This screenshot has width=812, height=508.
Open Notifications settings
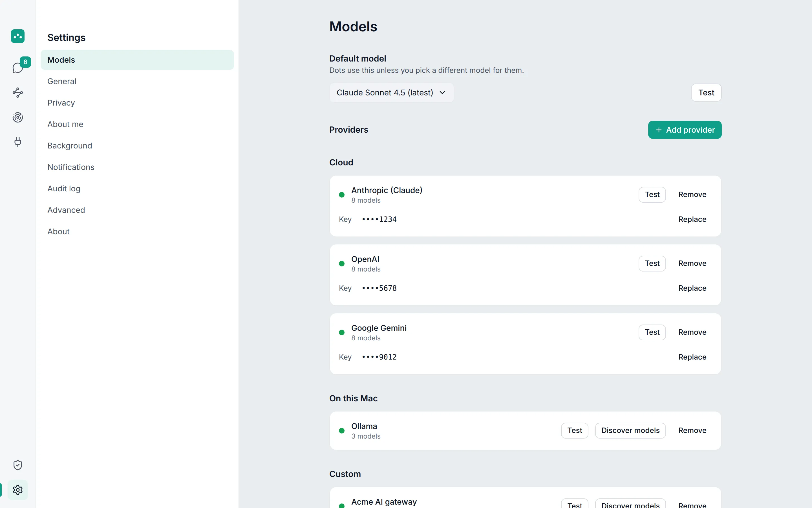pyautogui.click(x=137, y=167)
